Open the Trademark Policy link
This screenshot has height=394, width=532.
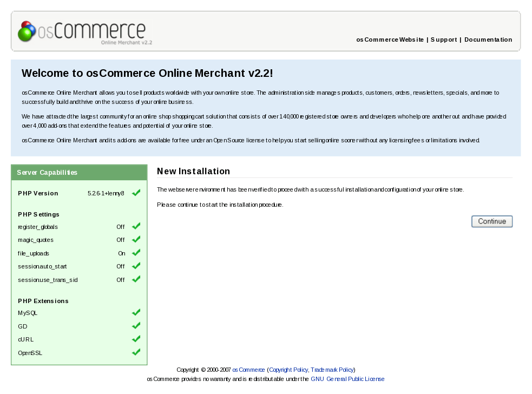(x=332, y=370)
